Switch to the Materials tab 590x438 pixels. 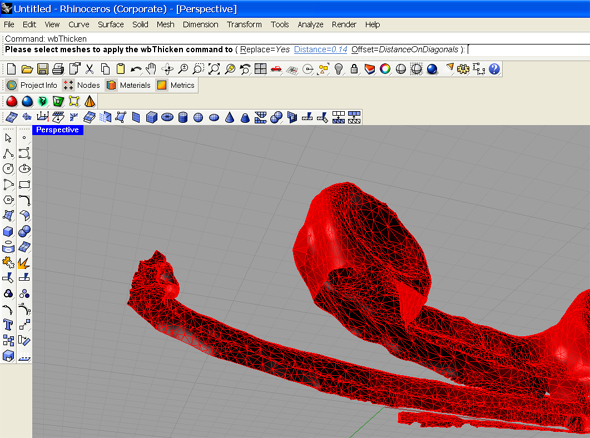coord(129,85)
